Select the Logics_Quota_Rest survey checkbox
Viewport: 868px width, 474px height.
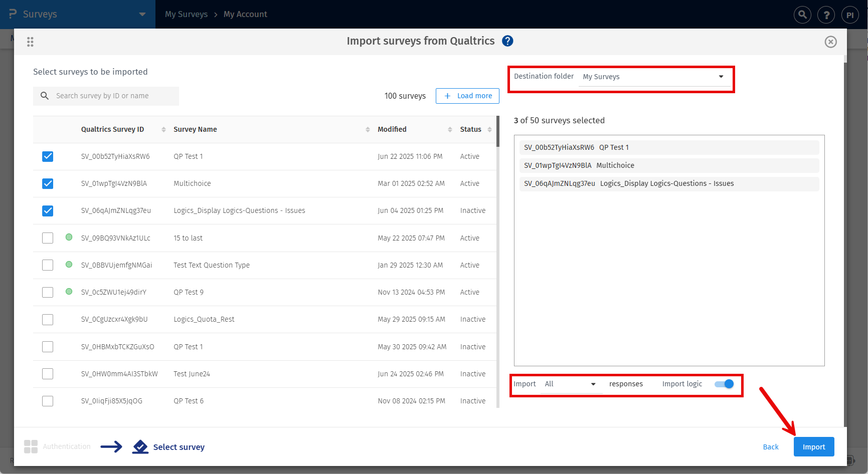(x=48, y=319)
